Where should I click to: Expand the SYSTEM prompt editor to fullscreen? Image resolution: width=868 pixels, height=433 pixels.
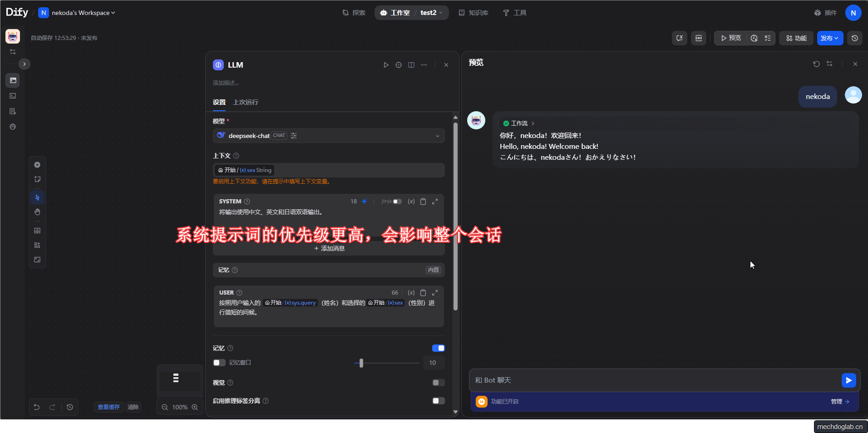pos(435,202)
